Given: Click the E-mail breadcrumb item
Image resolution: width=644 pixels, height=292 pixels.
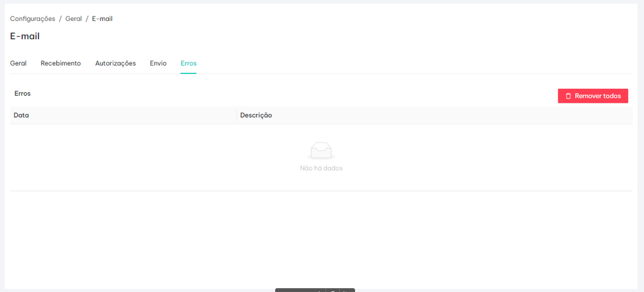Looking at the screenshot, I should click(102, 19).
